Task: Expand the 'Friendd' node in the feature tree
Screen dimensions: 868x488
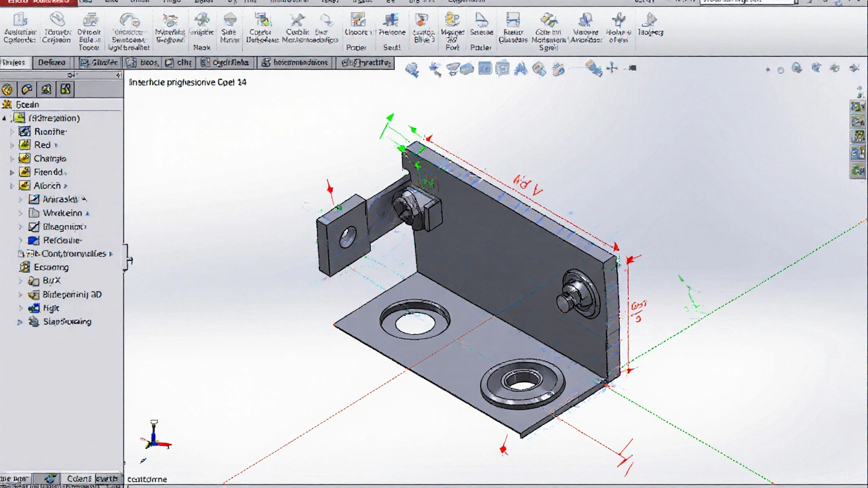Action: coord(12,172)
